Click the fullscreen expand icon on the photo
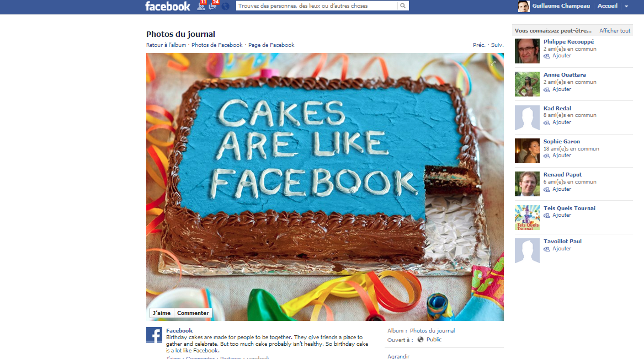The height and width of the screenshot is (359, 644). click(x=493, y=63)
